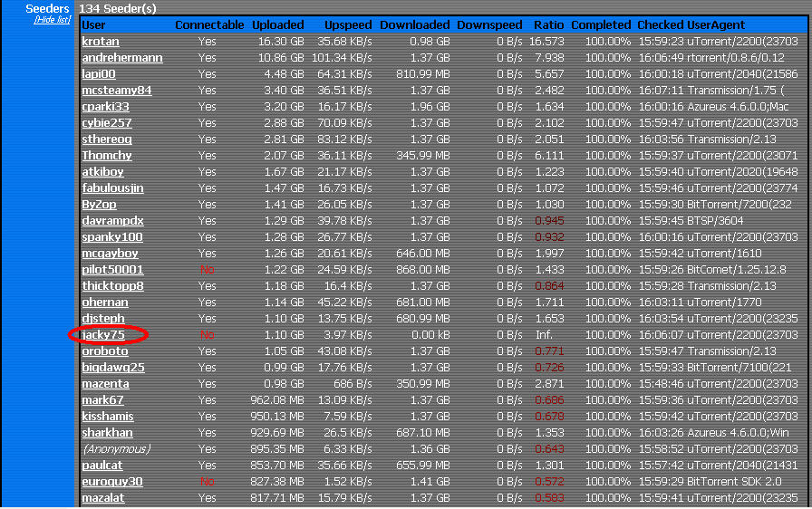The width and height of the screenshot is (812, 509).
Task: View euroguy30's user page
Action: tap(112, 482)
